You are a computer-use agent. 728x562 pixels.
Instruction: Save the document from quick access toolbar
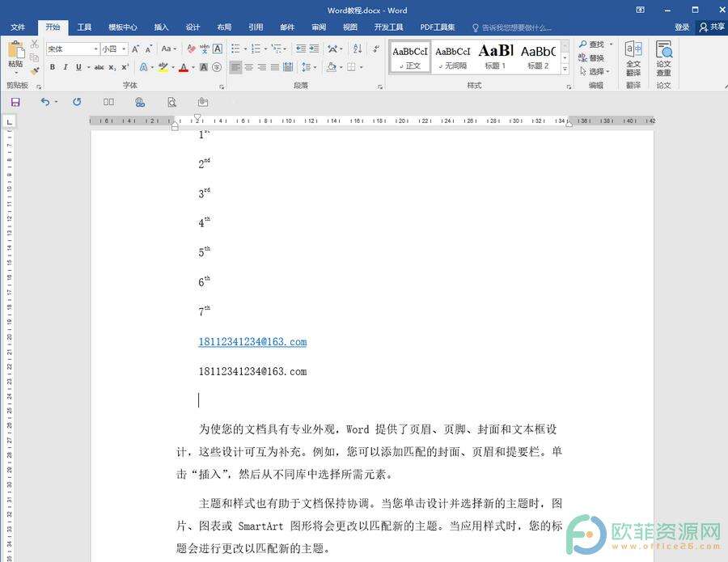click(15, 102)
